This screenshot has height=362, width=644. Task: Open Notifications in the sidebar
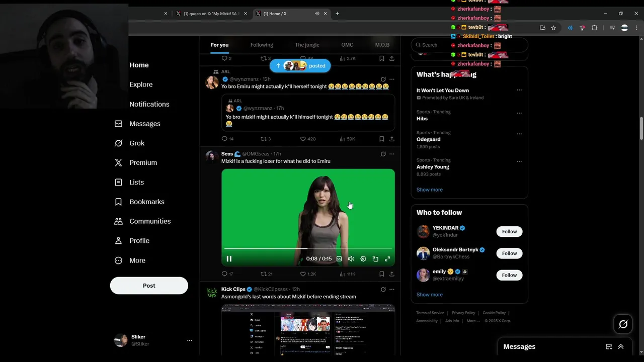[x=149, y=104]
